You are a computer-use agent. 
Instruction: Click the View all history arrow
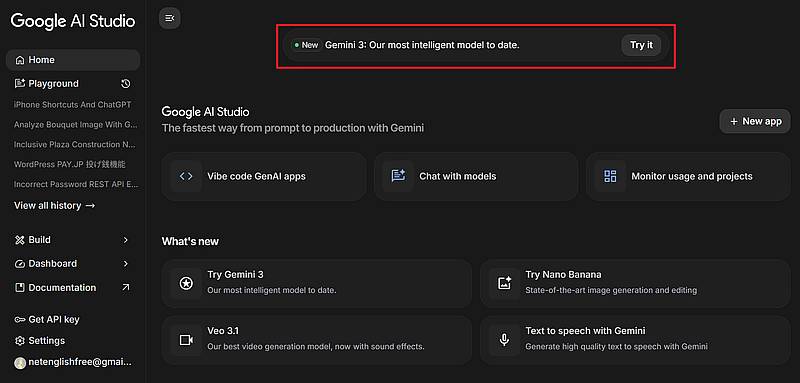(x=90, y=206)
